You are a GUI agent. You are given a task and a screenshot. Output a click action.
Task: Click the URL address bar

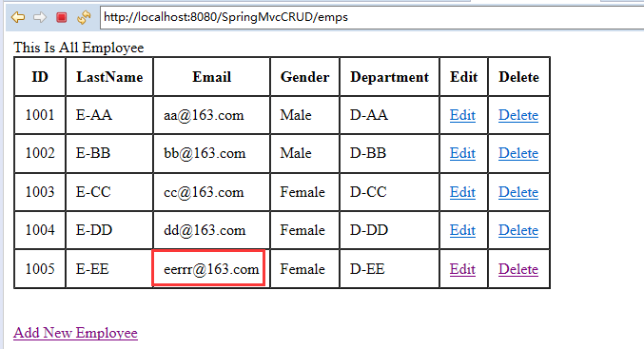[x=372, y=17]
